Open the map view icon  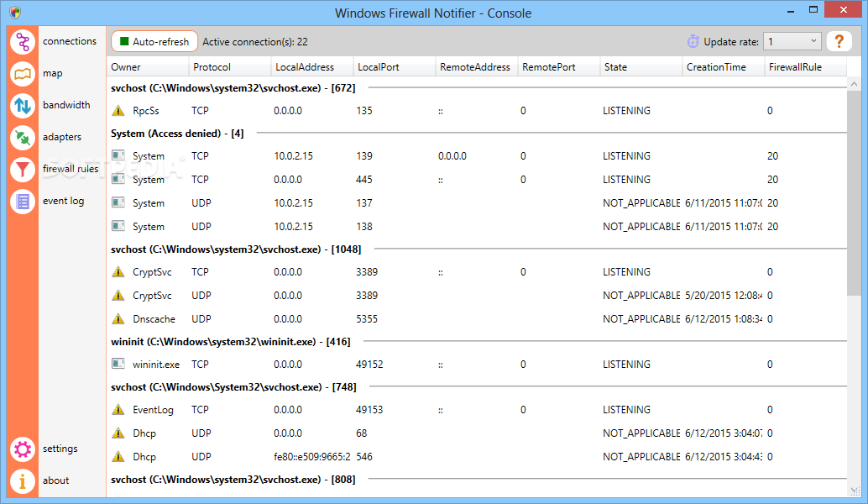coord(23,73)
